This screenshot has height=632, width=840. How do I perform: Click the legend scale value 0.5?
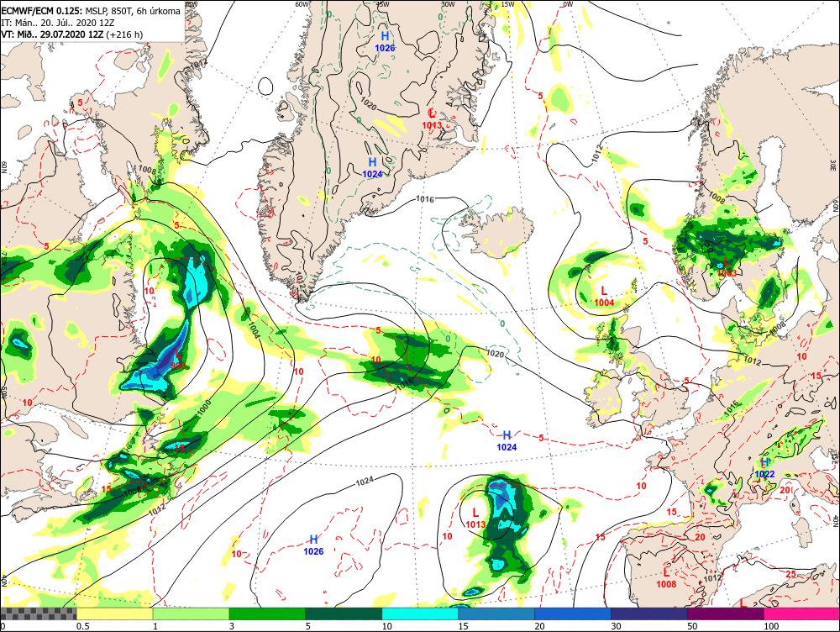pyautogui.click(x=82, y=626)
